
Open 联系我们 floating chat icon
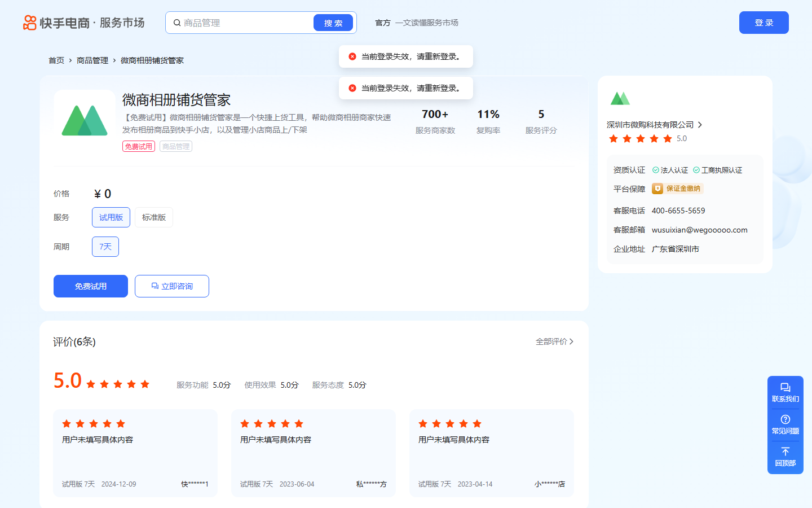785,388
